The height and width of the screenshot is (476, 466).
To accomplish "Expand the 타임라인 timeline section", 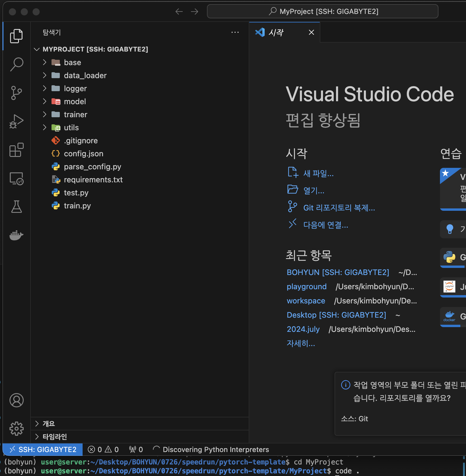I will [x=140, y=437].
